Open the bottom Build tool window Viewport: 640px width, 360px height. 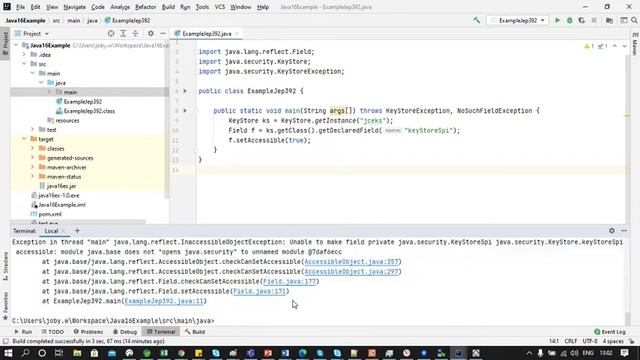pyautogui.click(x=195, y=332)
